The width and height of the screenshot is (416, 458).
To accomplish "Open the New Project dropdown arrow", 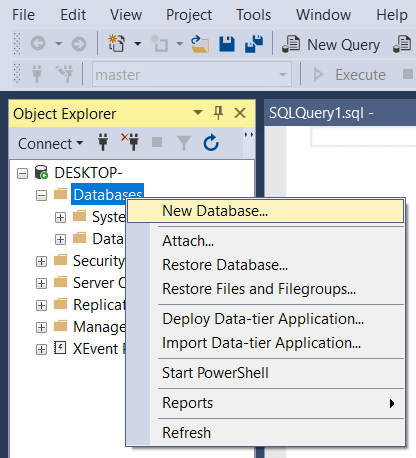I will (137, 44).
